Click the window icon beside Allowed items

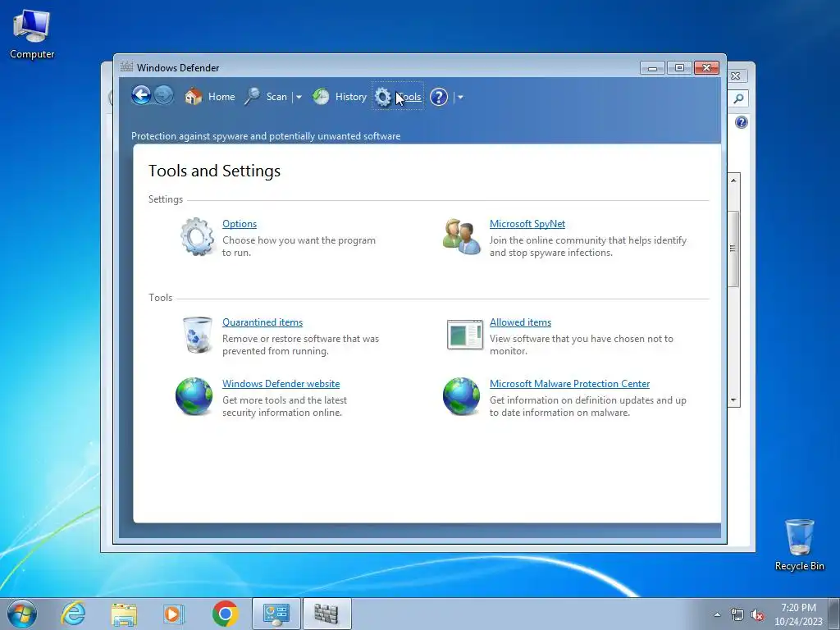[464, 335]
